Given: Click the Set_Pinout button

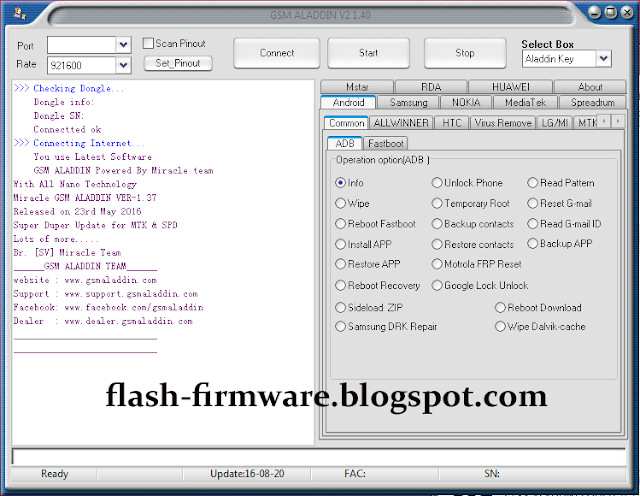Looking at the screenshot, I should 178,63.
